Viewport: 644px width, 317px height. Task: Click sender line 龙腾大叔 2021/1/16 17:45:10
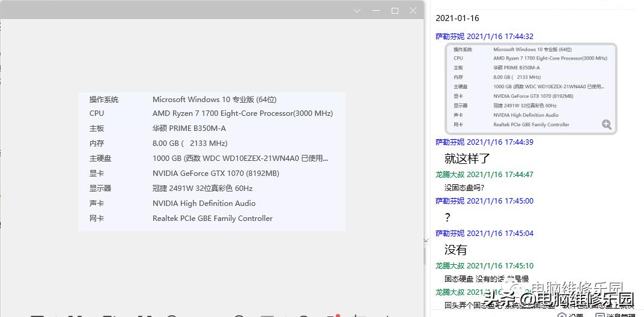click(x=484, y=266)
